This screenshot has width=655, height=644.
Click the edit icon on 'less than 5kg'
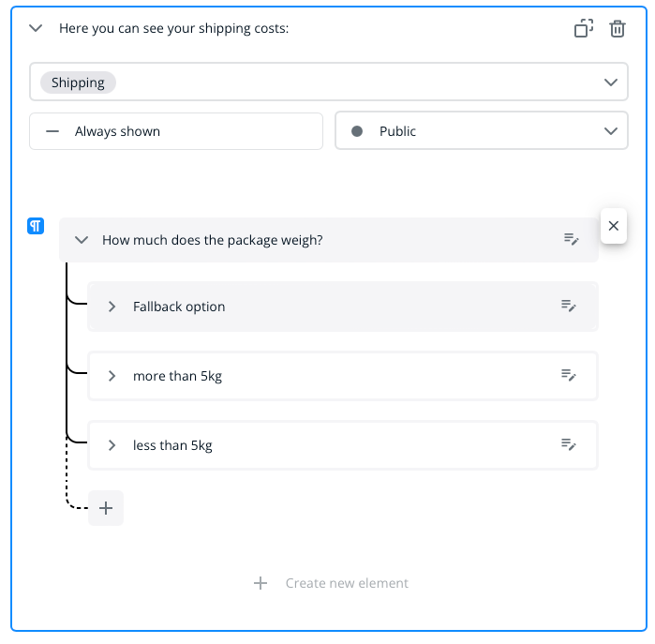tap(569, 444)
